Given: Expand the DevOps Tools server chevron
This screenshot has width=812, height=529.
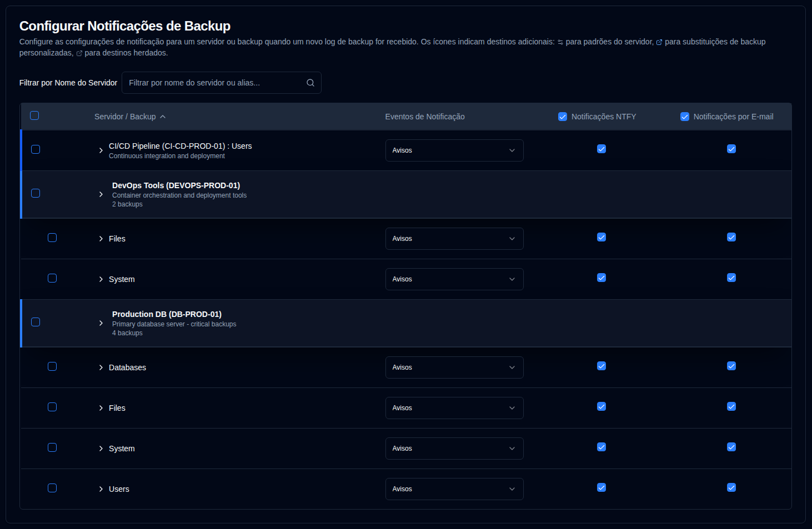Looking at the screenshot, I should tap(101, 194).
